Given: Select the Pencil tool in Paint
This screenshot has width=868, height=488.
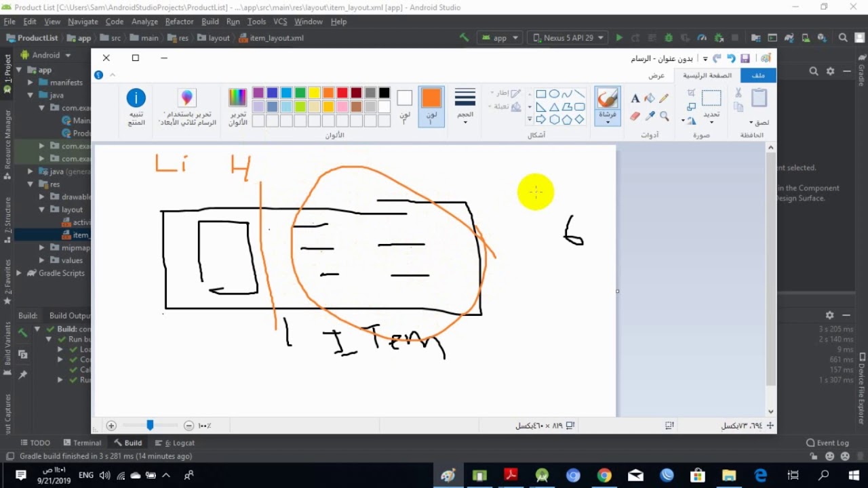Looking at the screenshot, I should (664, 98).
